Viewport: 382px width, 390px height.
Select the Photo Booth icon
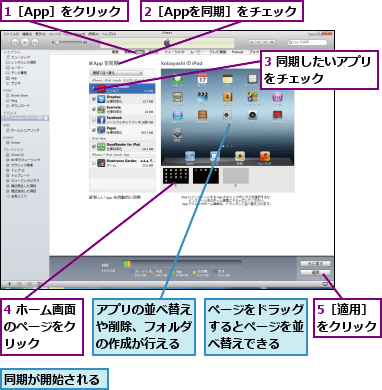tap(277, 115)
